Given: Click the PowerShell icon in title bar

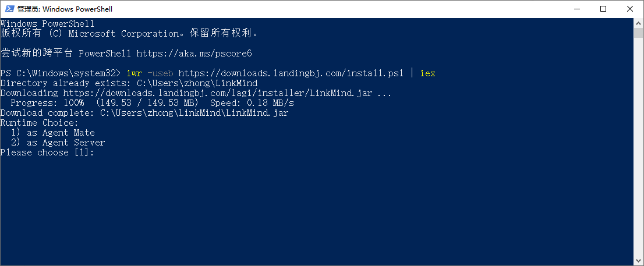Looking at the screenshot, I should 9,9.
